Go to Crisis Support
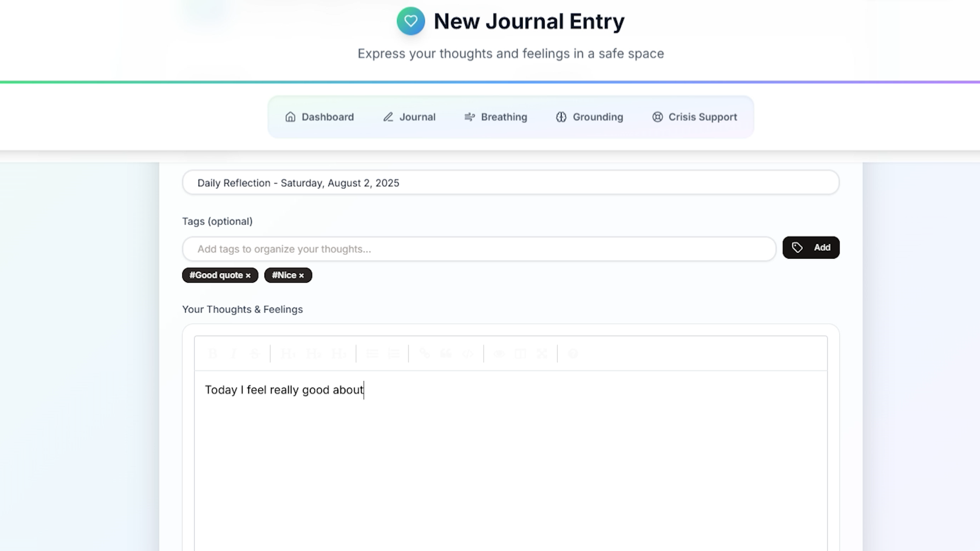The height and width of the screenshot is (551, 980). point(694,117)
